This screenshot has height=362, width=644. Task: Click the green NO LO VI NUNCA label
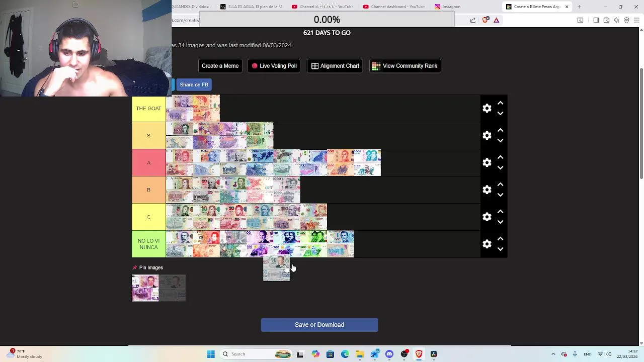(148, 244)
